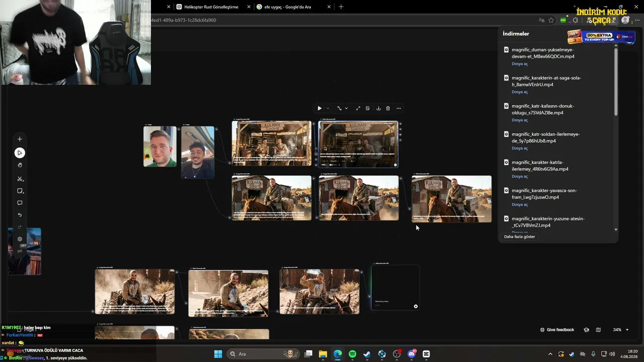Open the canvas settings gear
The width and height of the screenshot is (644, 362).
click(20, 239)
